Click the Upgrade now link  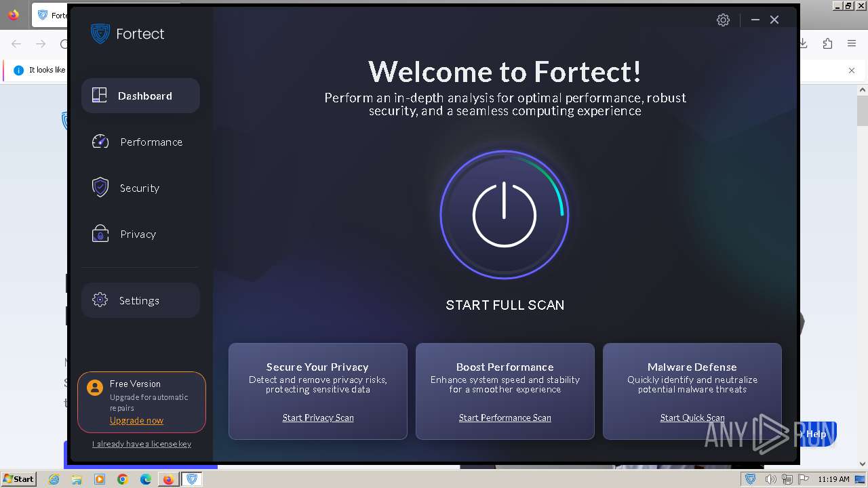pos(136,420)
